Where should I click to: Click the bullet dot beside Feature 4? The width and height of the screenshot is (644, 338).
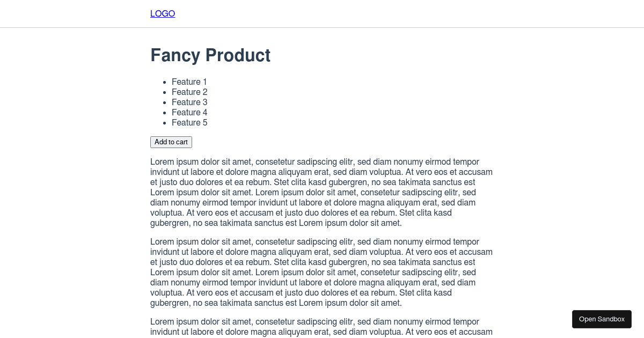[164, 113]
